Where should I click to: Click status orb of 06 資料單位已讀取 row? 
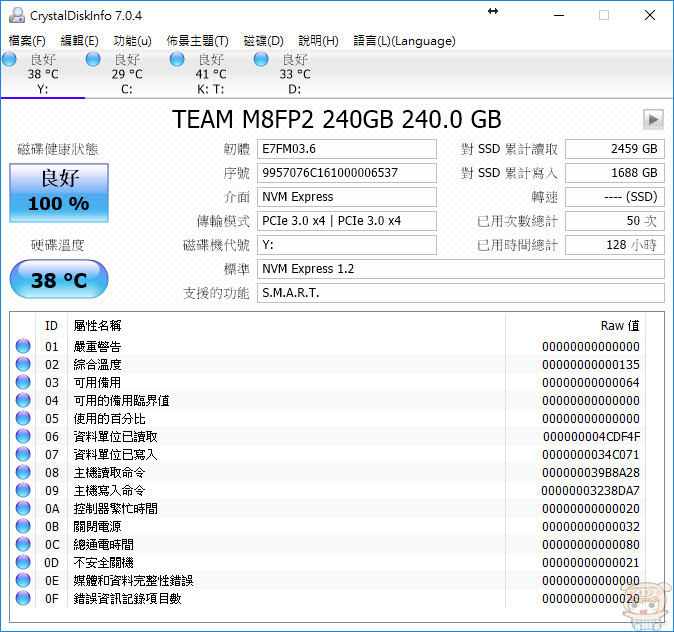[x=23, y=436]
